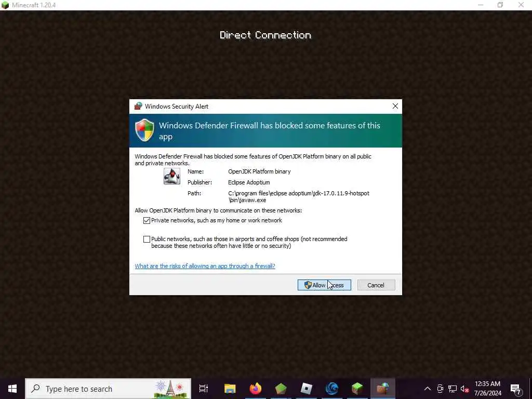Click the search highlights Eiffel Tower icon
Image resolution: width=532 pixels, height=399 pixels.
click(x=171, y=389)
